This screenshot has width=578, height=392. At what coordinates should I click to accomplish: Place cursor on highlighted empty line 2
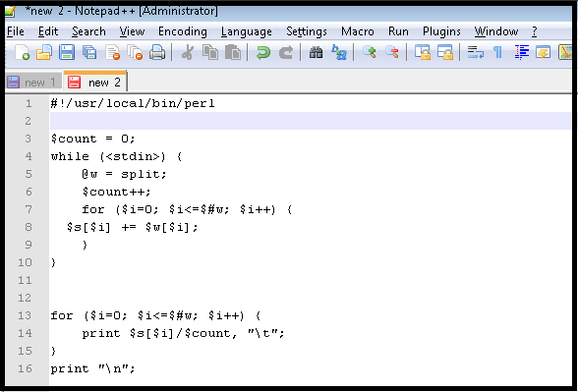311,121
